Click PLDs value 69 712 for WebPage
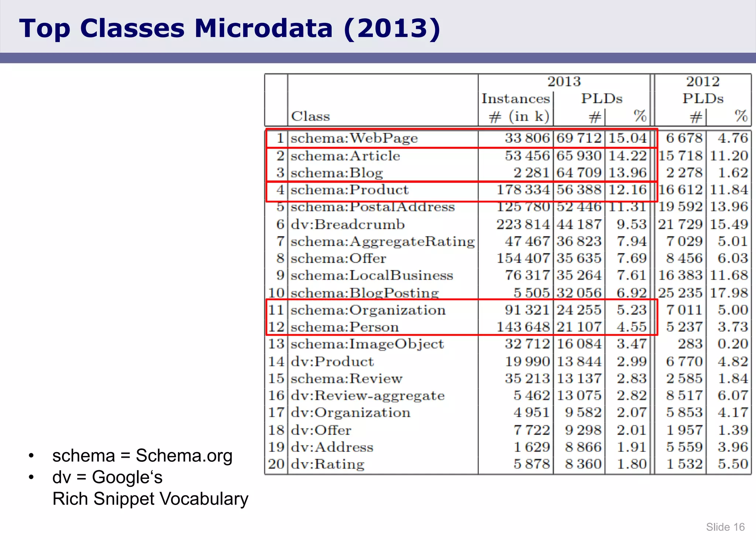The height and width of the screenshot is (540, 756). pyautogui.click(x=579, y=138)
